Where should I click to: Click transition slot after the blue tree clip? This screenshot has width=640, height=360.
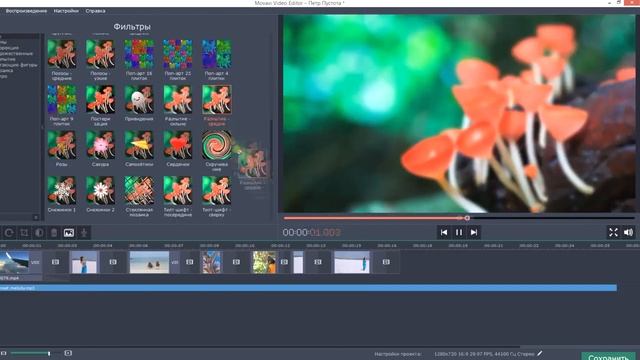(236, 262)
